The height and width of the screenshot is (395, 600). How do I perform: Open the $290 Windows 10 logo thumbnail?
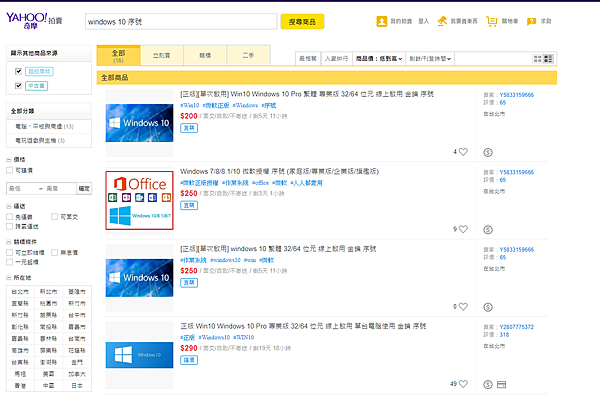coord(139,355)
